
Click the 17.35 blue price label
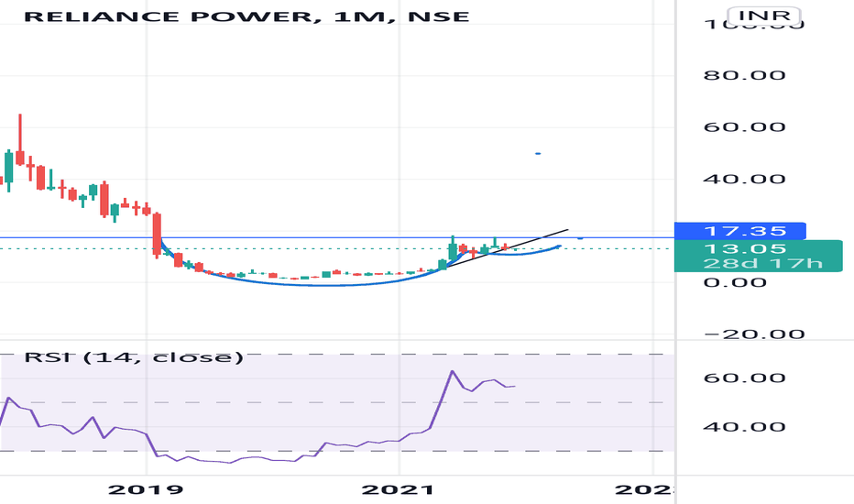click(x=740, y=231)
